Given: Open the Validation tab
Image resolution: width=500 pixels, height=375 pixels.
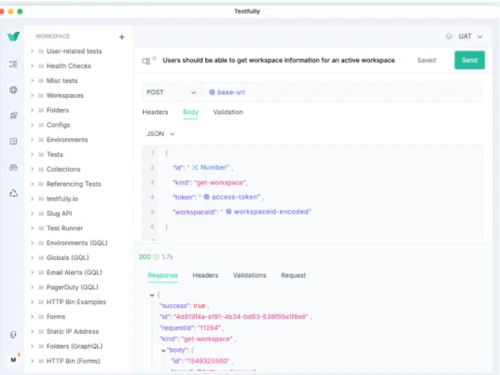Looking at the screenshot, I should (x=228, y=112).
